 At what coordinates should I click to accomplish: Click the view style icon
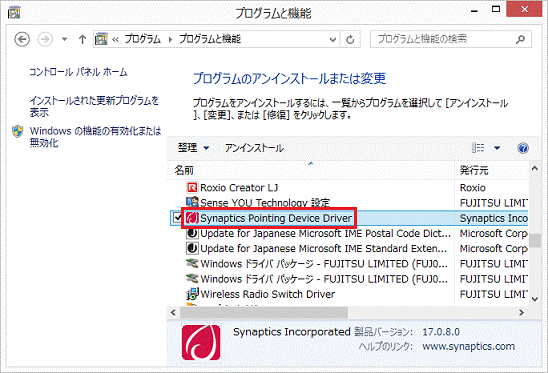click(x=478, y=148)
